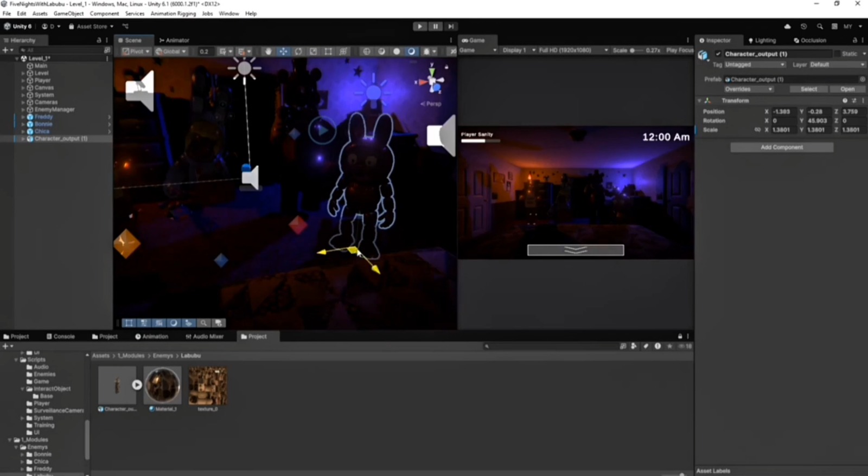868x476 pixels.
Task: Click the favorites star icon in Project
Action: [x=669, y=346]
